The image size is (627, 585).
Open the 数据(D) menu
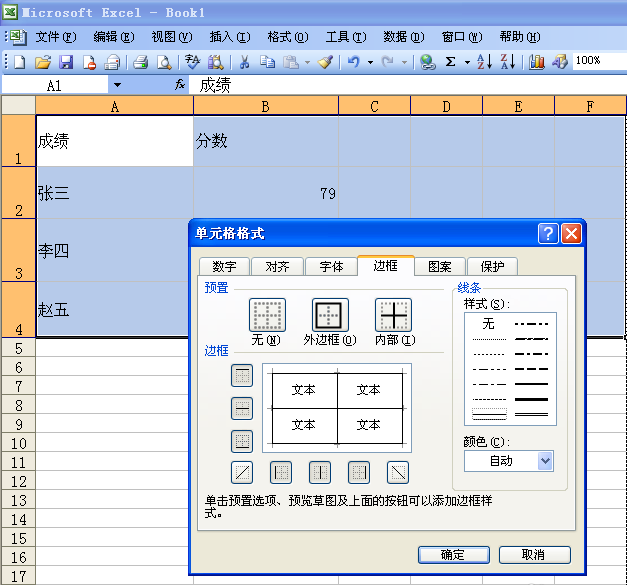point(404,37)
